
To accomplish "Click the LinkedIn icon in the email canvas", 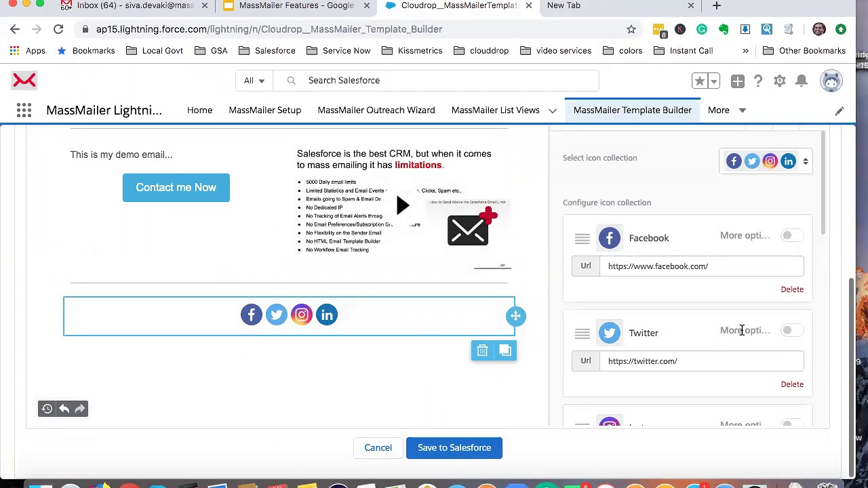I will click(327, 314).
